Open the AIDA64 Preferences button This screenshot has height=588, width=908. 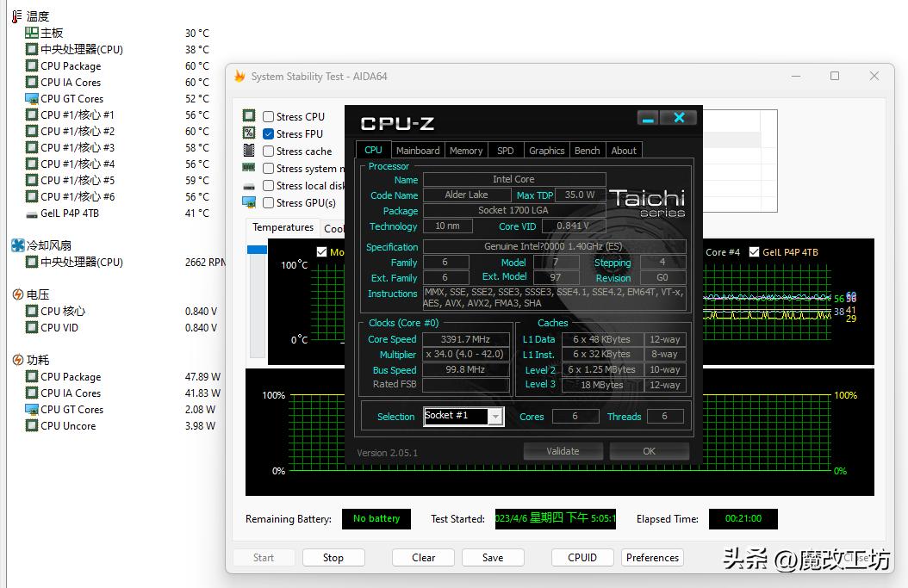652,557
